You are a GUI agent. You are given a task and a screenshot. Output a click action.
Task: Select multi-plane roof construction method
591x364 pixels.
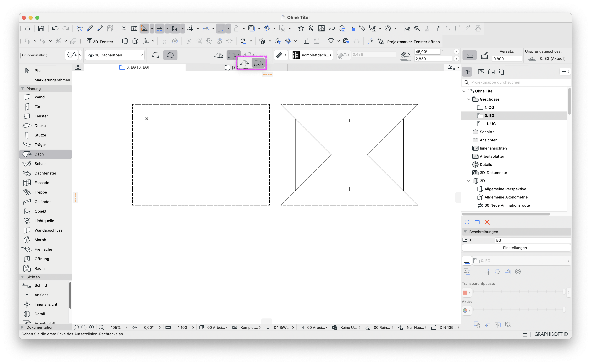tap(170, 55)
